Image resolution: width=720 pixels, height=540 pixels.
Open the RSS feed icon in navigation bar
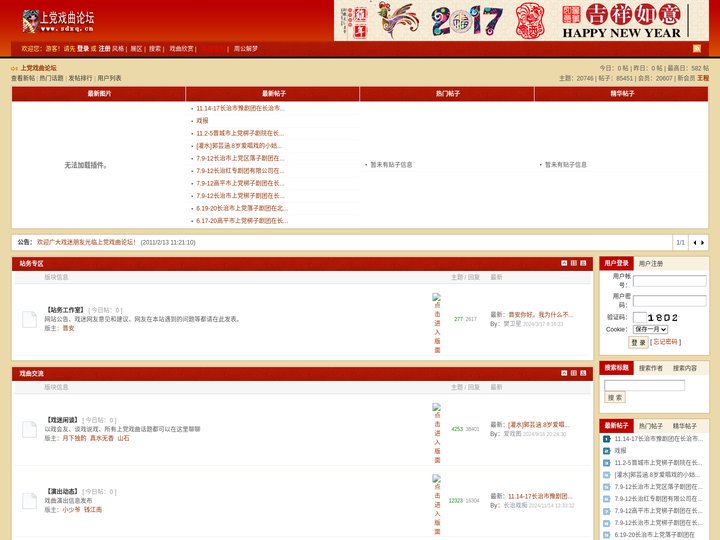click(697, 48)
